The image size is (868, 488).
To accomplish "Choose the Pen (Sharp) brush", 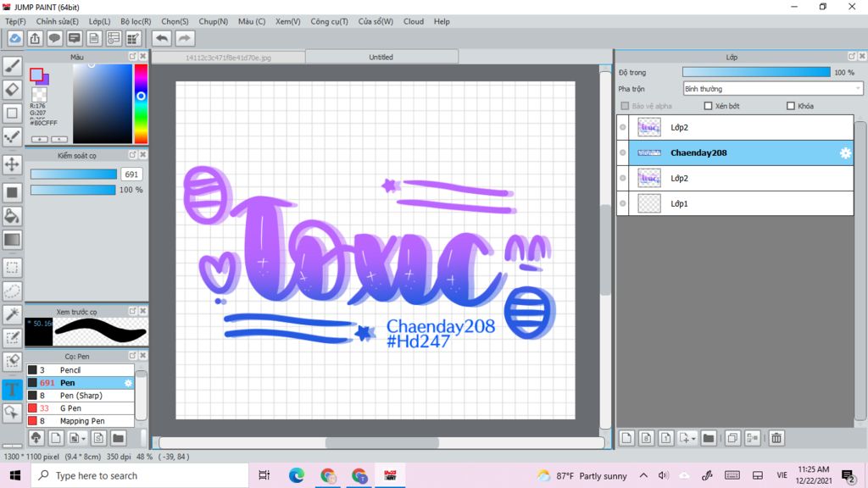I will 81,396.
